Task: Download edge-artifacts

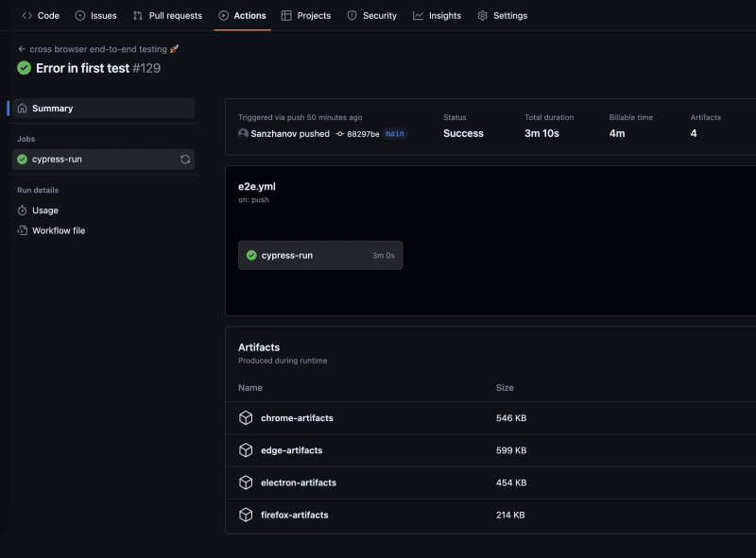Action: (292, 450)
